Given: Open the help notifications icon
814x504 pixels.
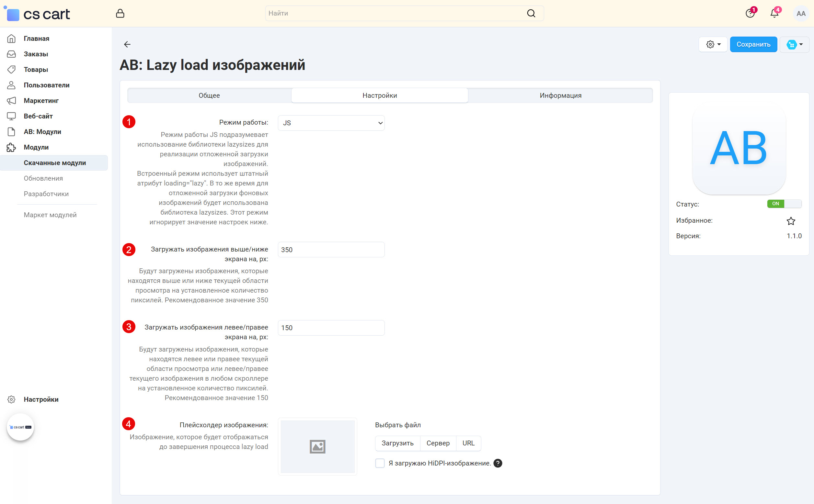Looking at the screenshot, I should (x=750, y=13).
